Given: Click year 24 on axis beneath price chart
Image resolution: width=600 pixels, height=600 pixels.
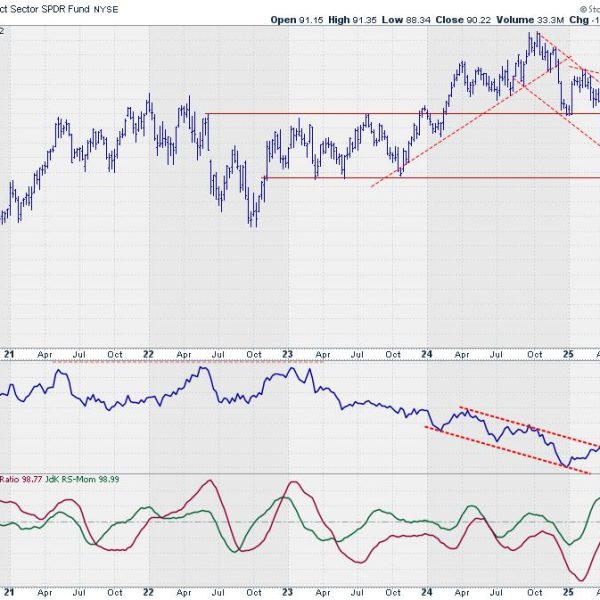Looking at the screenshot, I should [428, 354].
